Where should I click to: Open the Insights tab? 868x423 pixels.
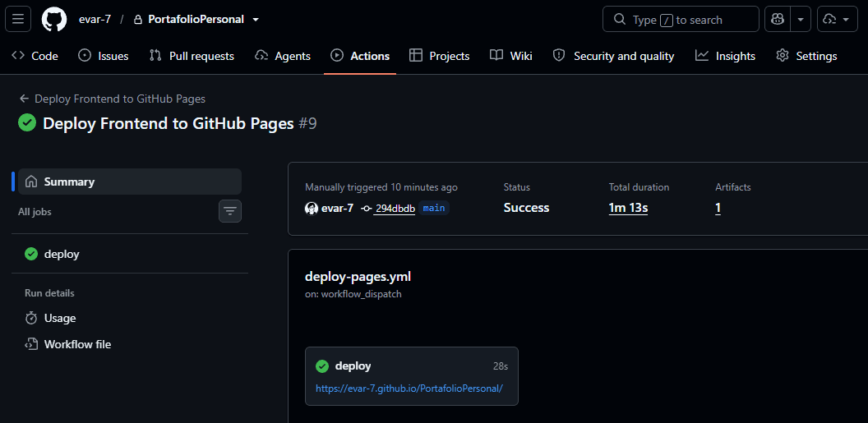726,56
